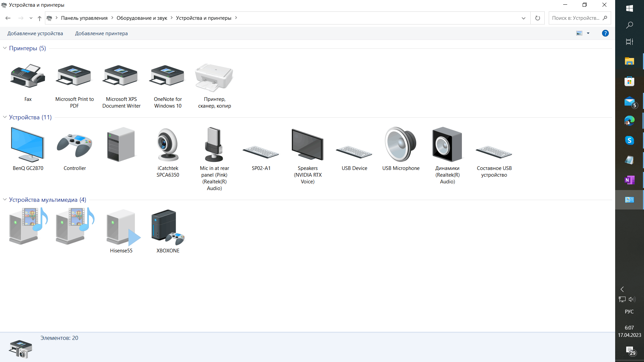Select the Fax printer icon

click(x=28, y=76)
